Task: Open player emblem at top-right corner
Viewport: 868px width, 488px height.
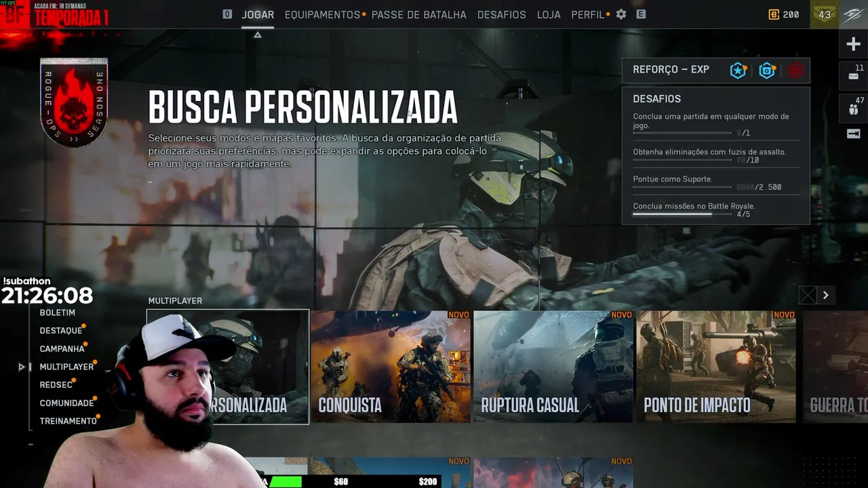Action: [853, 14]
